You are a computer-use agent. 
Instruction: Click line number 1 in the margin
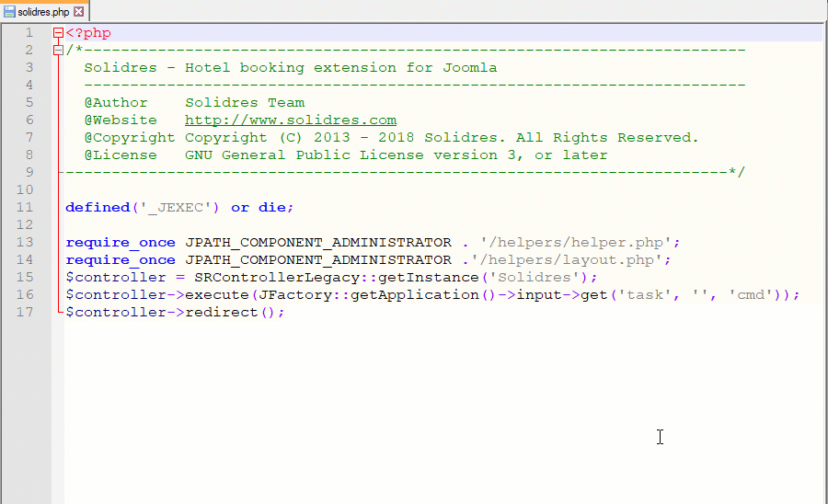(29, 33)
